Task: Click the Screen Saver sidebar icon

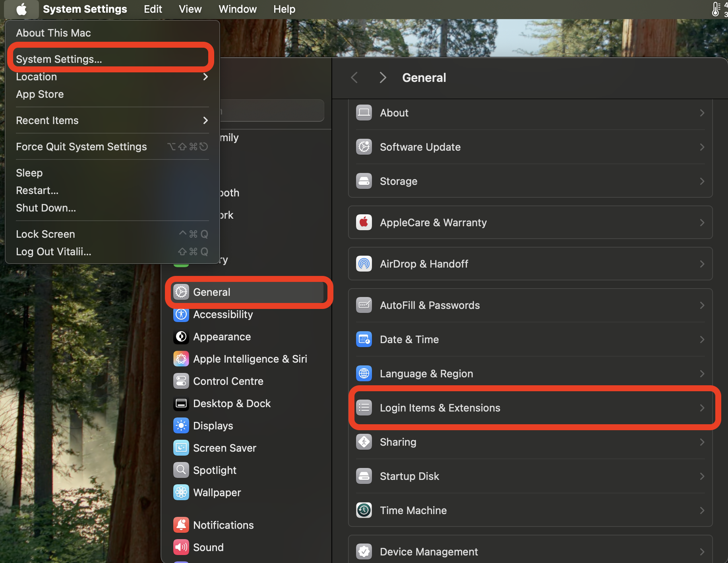Action: click(x=181, y=448)
